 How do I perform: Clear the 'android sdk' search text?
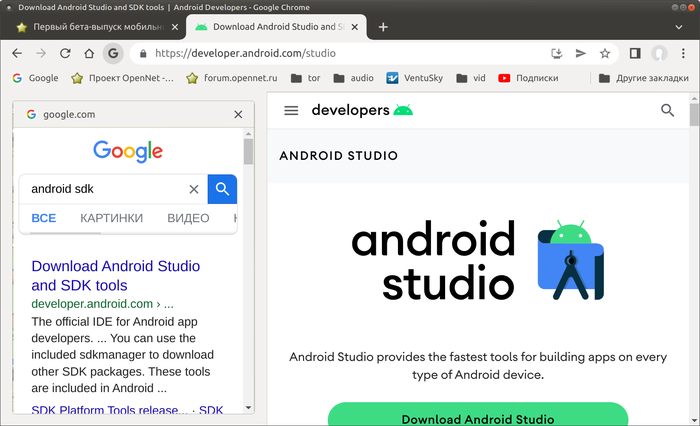click(194, 189)
